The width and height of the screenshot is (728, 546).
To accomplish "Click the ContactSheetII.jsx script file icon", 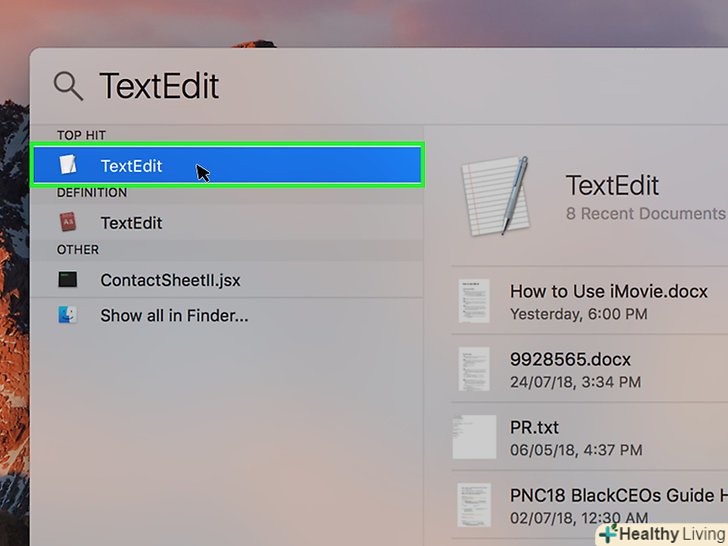I will tap(68, 280).
